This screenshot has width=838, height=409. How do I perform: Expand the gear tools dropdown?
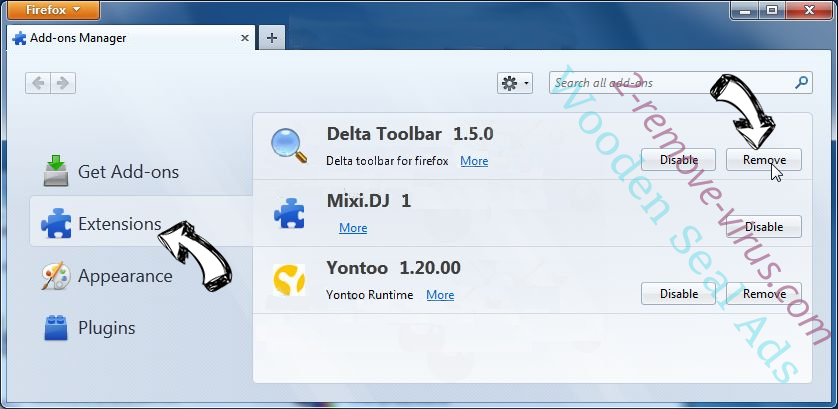[514, 83]
